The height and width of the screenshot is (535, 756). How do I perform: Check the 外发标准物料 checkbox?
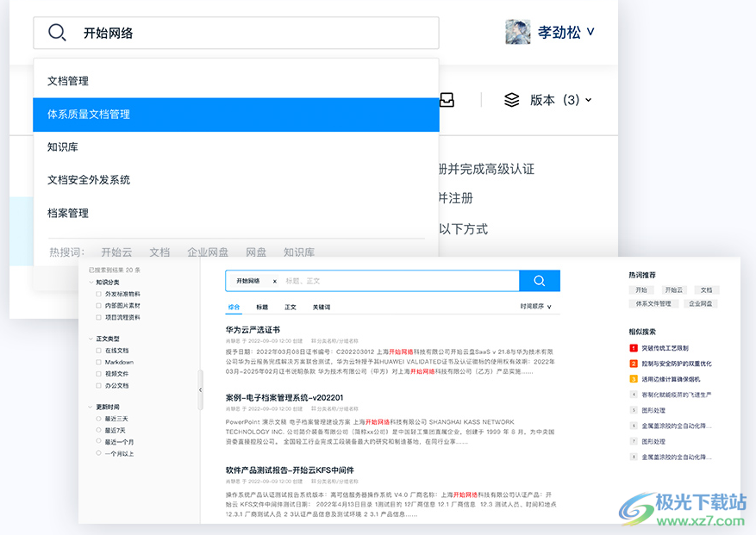pos(98,294)
